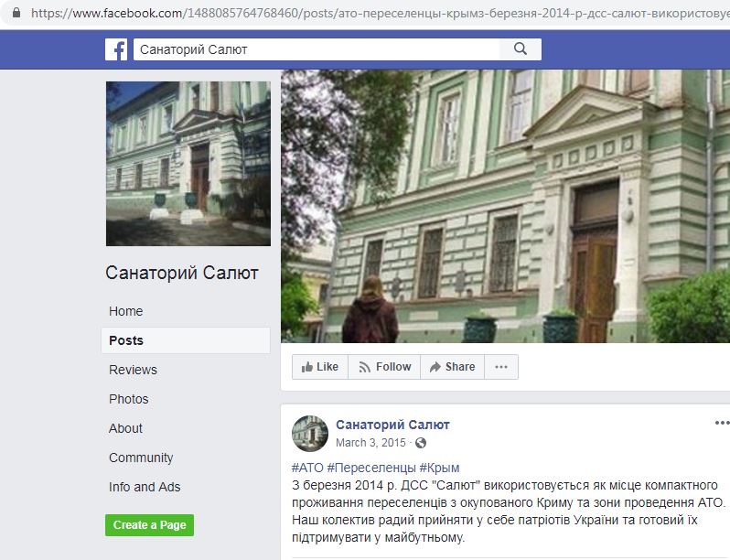Click the search field containing Санаторий Салют

(317, 49)
